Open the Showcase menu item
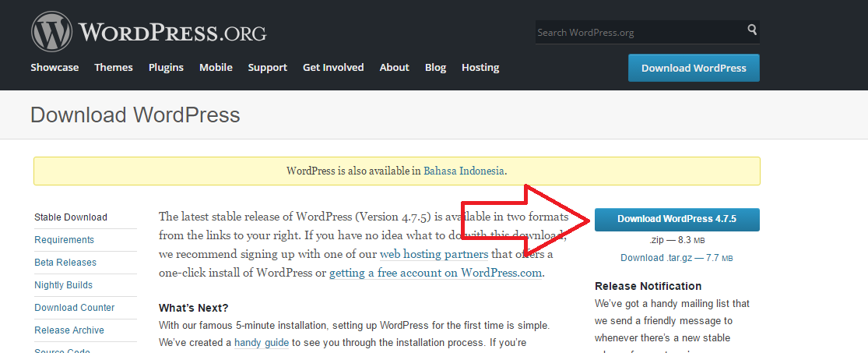The height and width of the screenshot is (353, 868). (x=54, y=68)
